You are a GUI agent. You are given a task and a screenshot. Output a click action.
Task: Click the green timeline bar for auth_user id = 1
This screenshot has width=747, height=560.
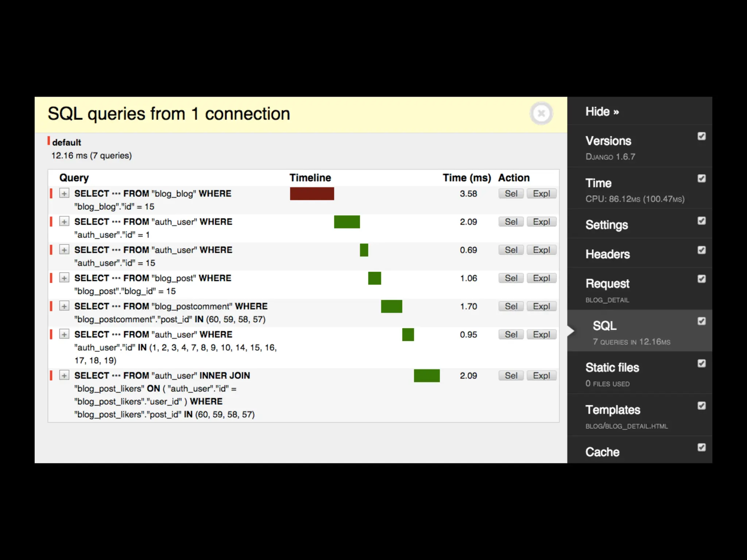347,222
